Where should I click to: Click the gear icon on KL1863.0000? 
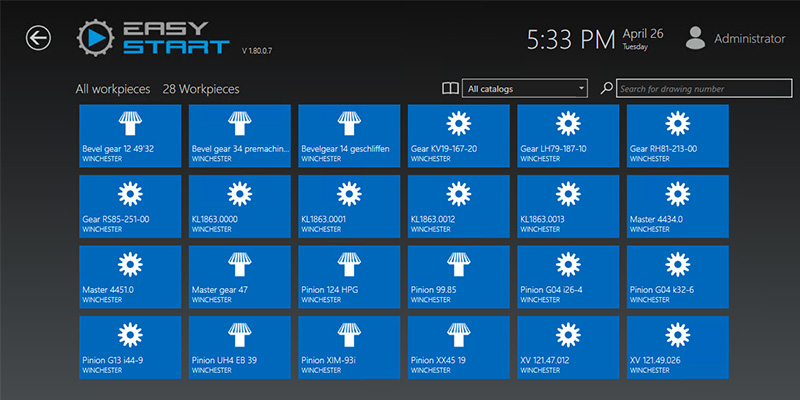coord(239,194)
